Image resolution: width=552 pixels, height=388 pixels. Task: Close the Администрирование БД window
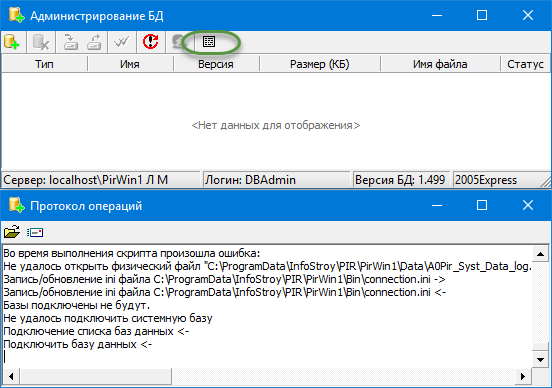[528, 15]
